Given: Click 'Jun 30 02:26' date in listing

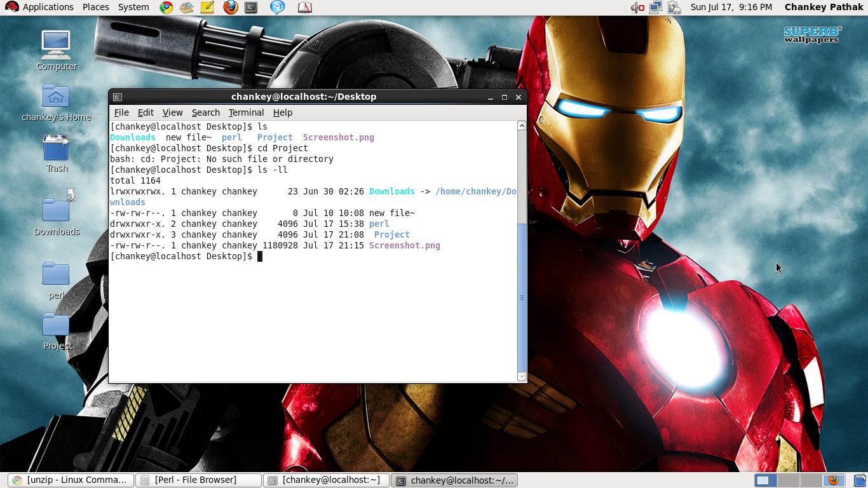Looking at the screenshot, I should coord(334,191).
